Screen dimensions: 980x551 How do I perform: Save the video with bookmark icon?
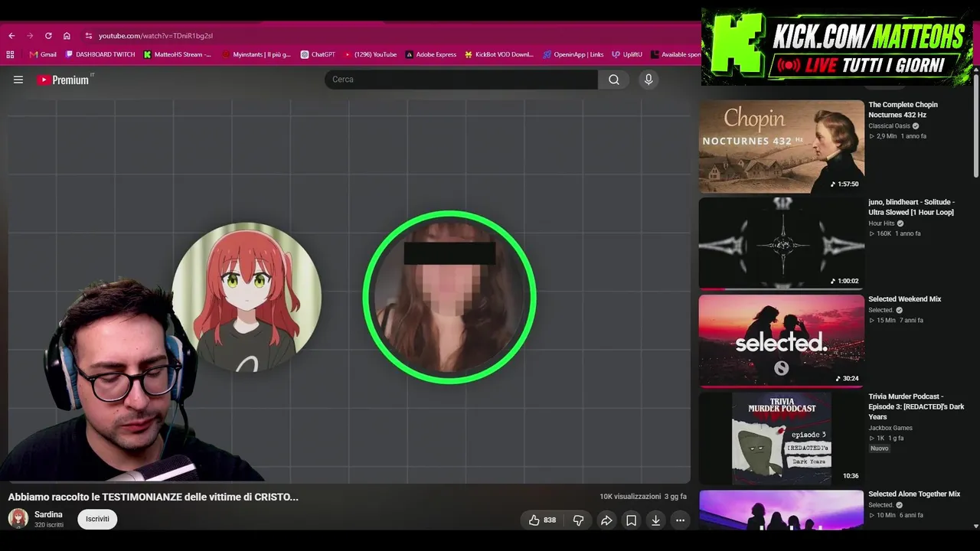[x=631, y=520]
